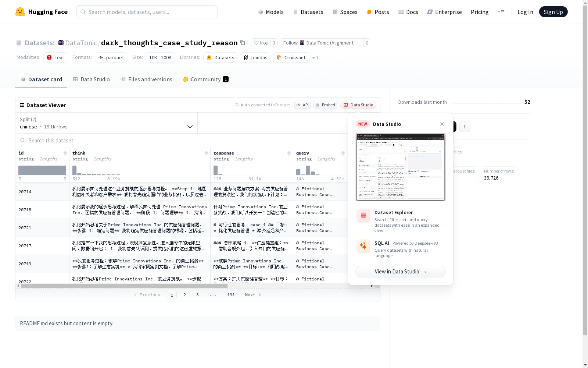Select the Dataset card tab

pyautogui.click(x=41, y=79)
